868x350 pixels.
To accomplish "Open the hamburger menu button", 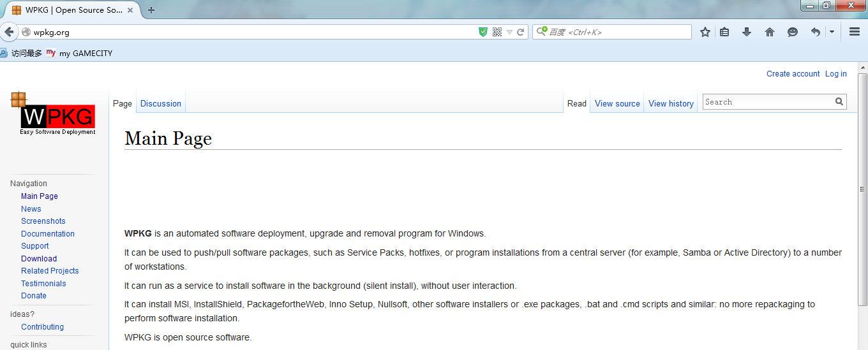I will pyautogui.click(x=855, y=32).
